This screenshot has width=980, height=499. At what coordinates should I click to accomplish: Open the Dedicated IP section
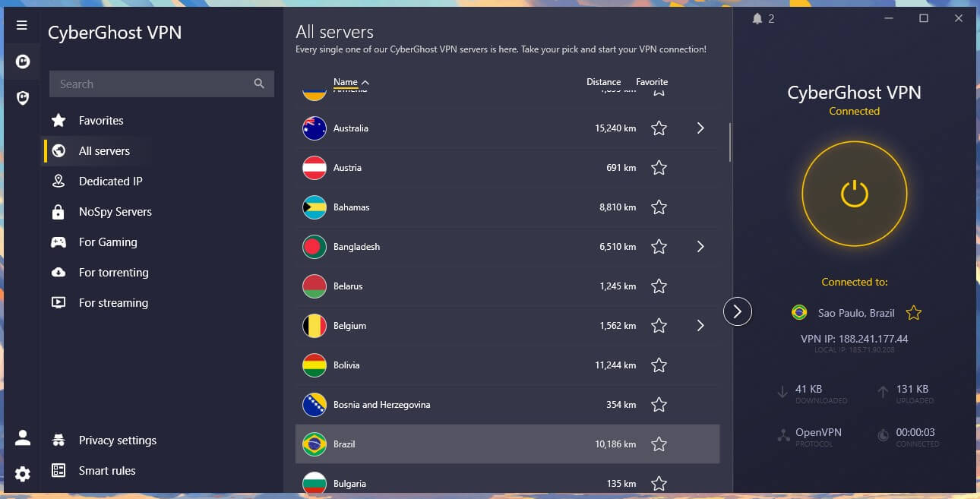coord(110,182)
